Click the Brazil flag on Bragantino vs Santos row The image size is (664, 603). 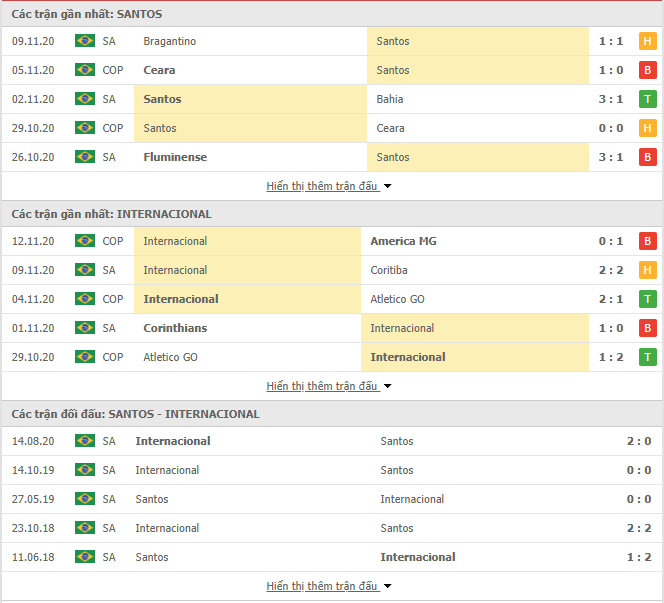(85, 41)
